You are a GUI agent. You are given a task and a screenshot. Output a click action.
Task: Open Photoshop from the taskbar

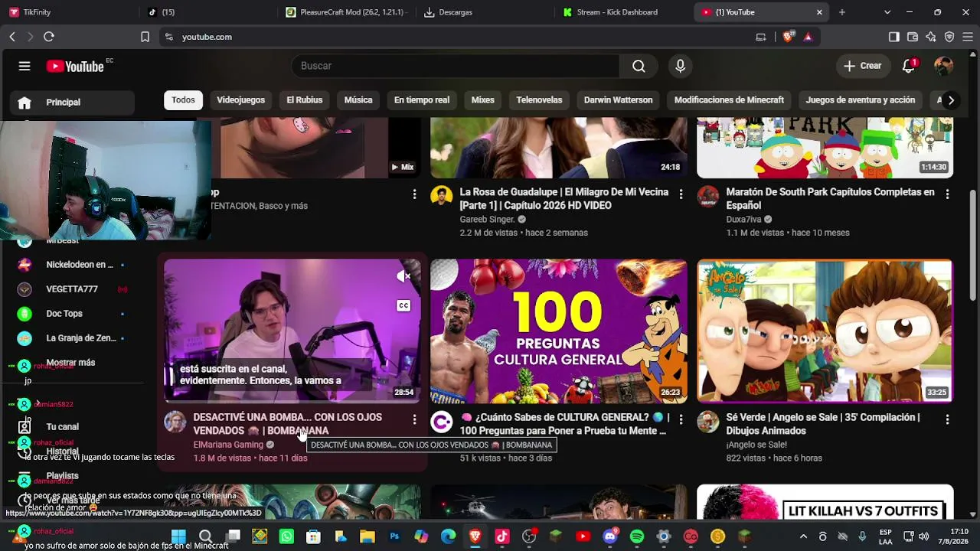coord(394,536)
